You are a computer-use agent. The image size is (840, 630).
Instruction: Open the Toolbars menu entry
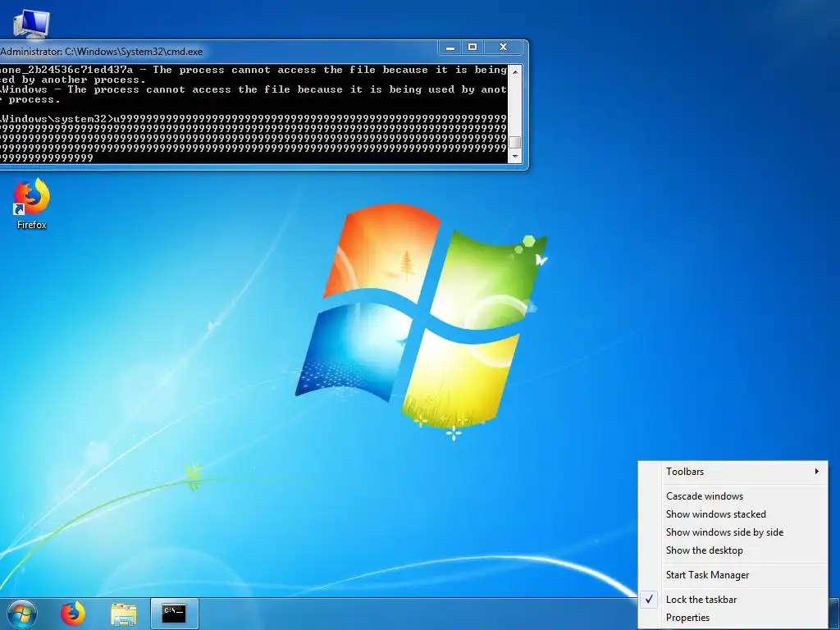[x=733, y=472]
